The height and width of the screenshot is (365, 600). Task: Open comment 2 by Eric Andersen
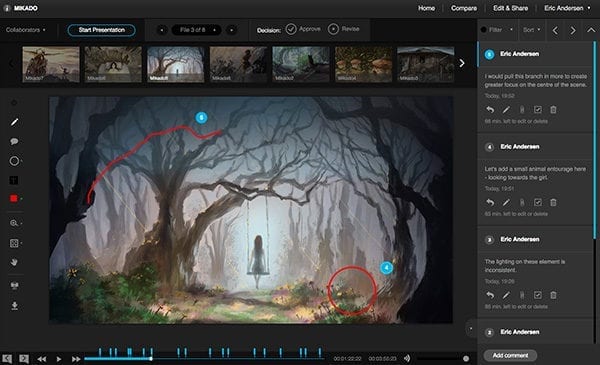pos(535,332)
